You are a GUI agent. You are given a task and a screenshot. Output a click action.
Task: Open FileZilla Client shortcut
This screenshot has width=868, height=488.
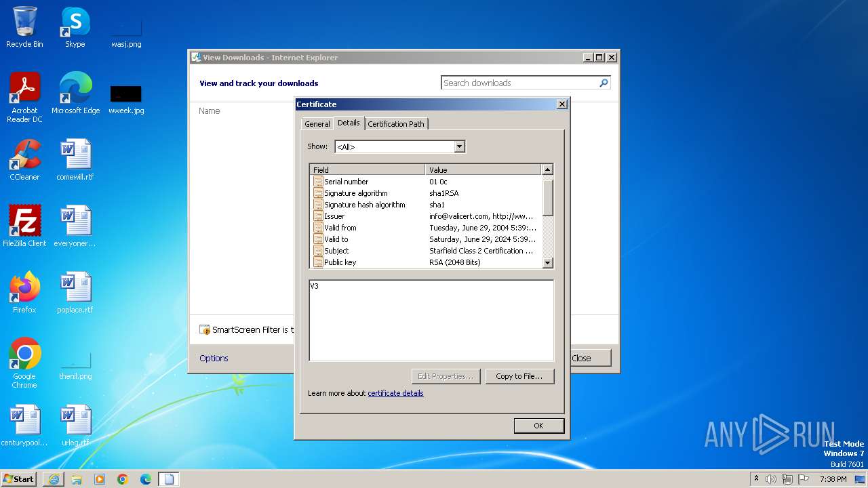tap(24, 226)
